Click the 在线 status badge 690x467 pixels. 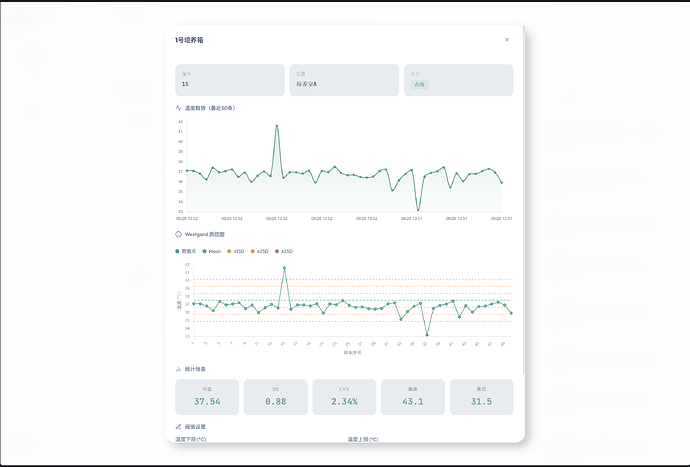tap(419, 85)
